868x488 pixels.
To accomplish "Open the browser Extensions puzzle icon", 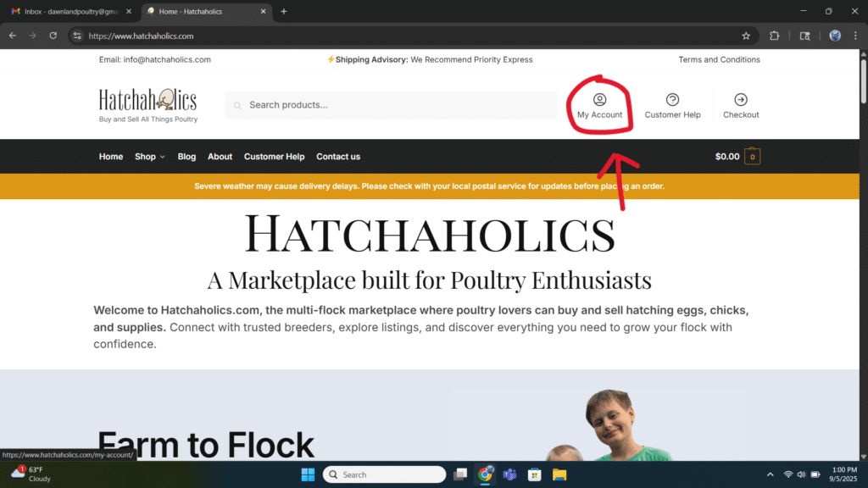I will click(x=775, y=36).
